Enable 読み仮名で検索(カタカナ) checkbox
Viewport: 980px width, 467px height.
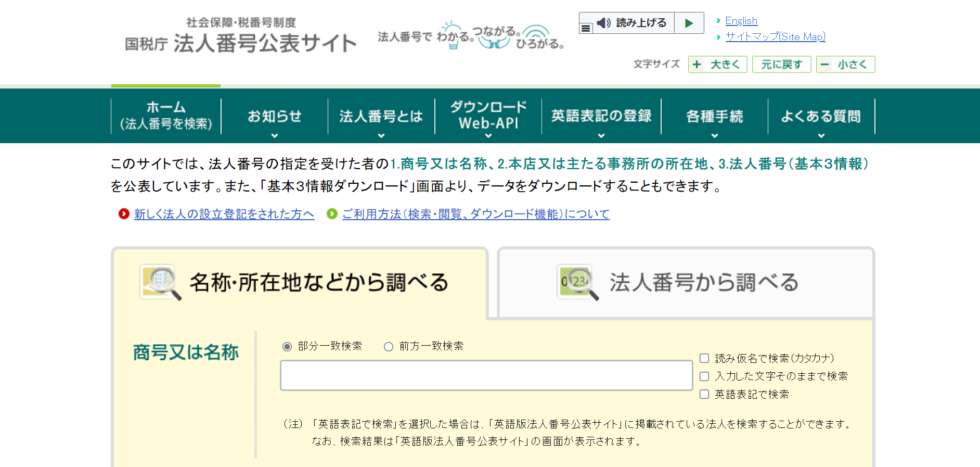(x=704, y=358)
